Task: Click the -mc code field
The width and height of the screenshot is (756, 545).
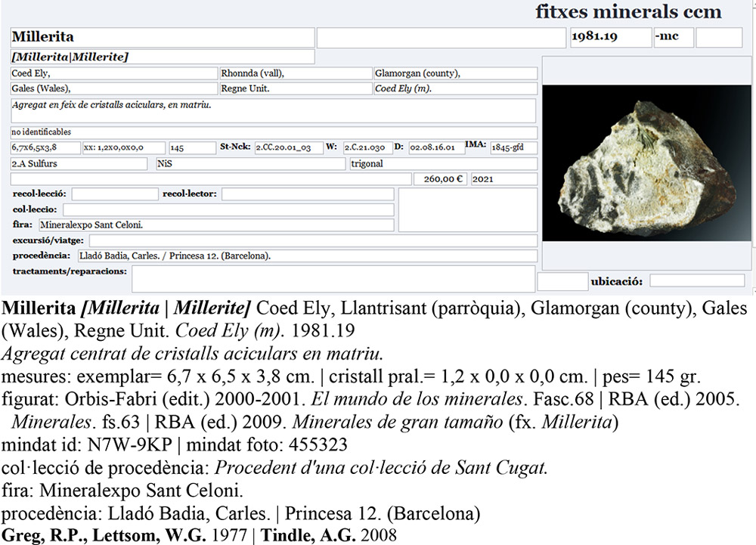Action: (x=674, y=37)
